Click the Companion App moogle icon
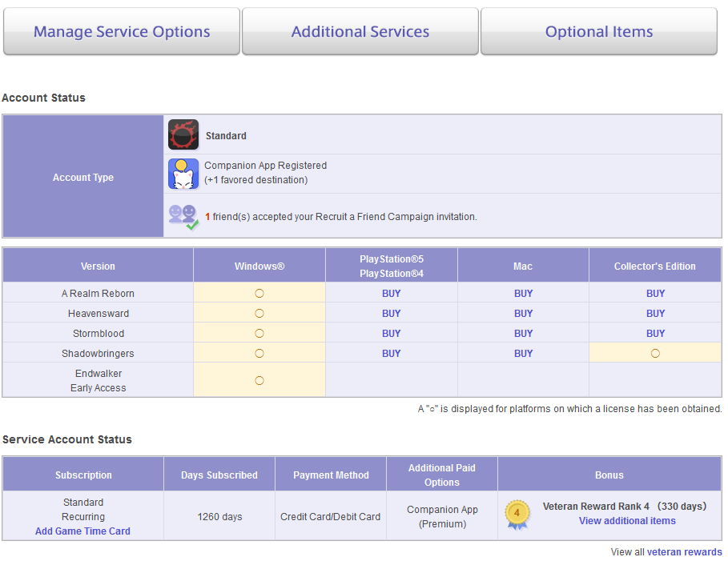The image size is (728, 577). pyautogui.click(x=183, y=174)
